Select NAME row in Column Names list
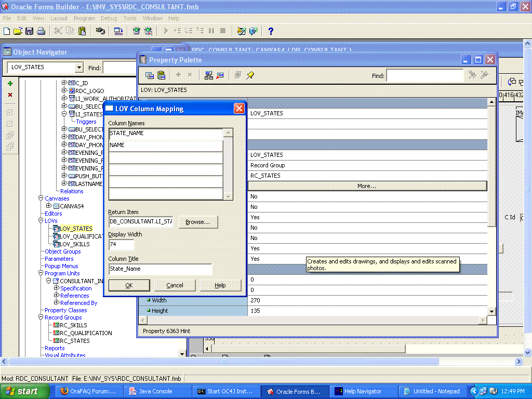Viewport: 532px width, 399px height. click(x=166, y=145)
